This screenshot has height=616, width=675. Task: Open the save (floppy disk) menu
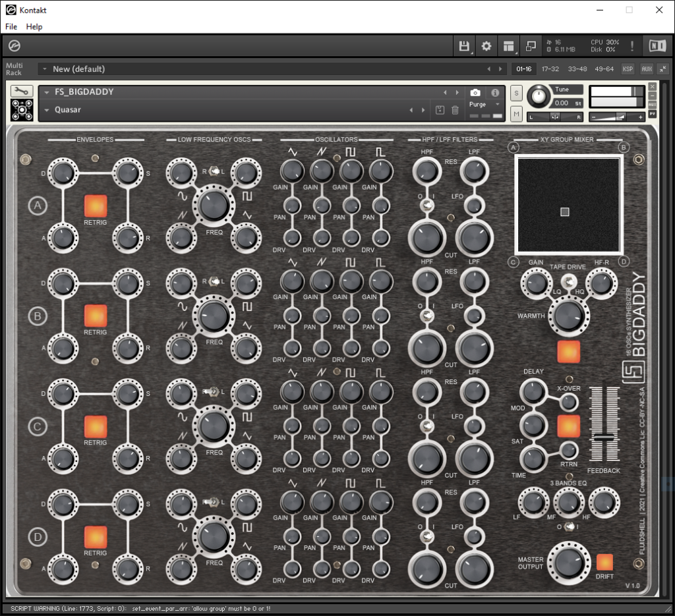(x=464, y=45)
